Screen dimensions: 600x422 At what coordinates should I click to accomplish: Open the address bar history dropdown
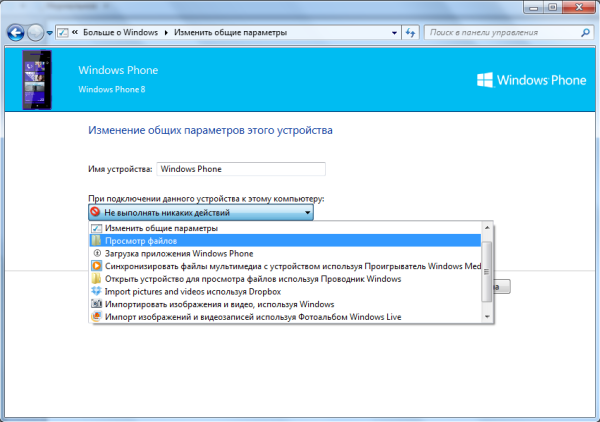point(394,33)
